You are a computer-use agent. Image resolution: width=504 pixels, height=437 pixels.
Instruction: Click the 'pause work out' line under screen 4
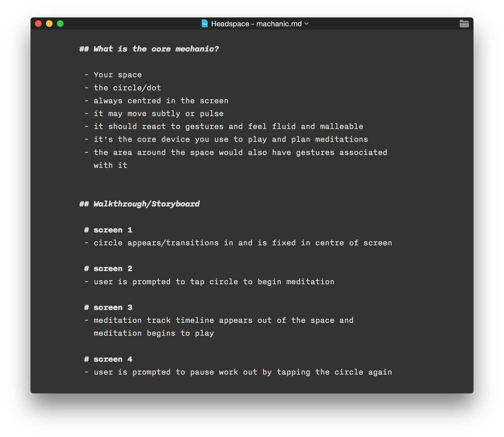pyautogui.click(x=238, y=372)
